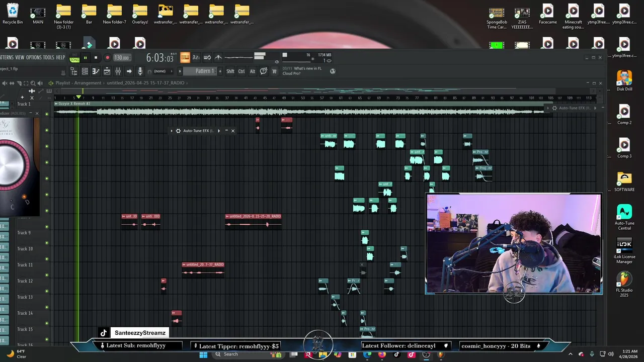The image size is (644, 362).
Task: Toggle the waveform view icon above tracks
Action: (32, 91)
